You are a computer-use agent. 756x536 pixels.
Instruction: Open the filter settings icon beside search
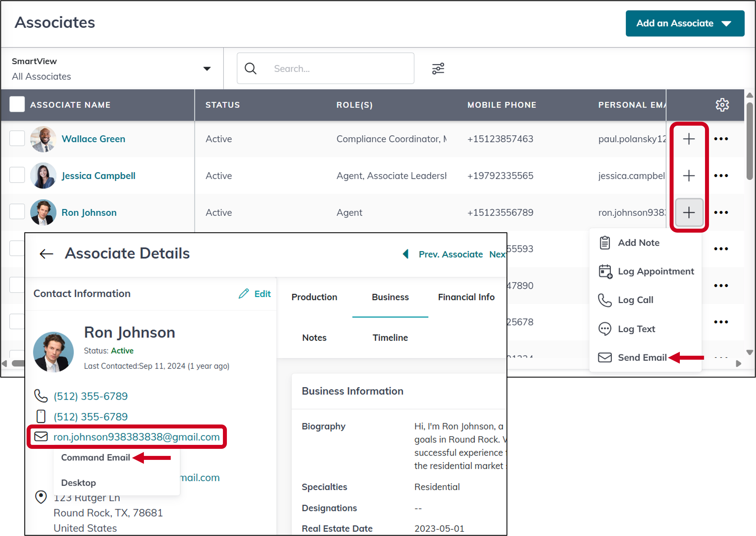(x=438, y=69)
